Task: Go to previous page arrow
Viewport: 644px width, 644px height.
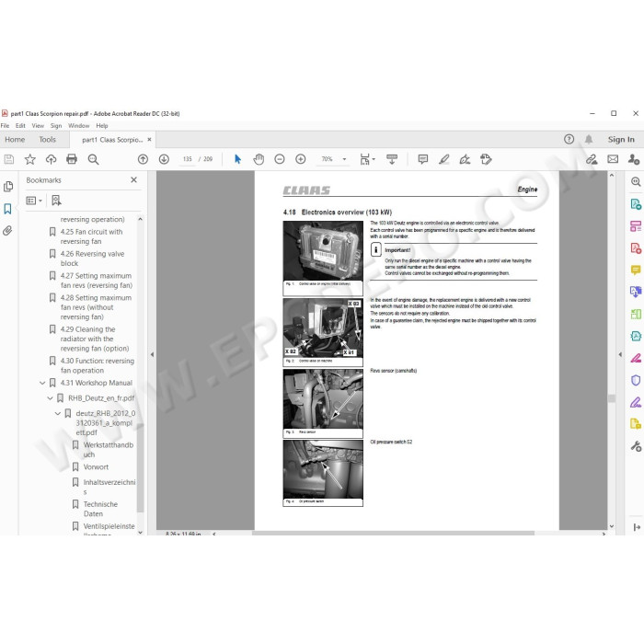Action: [x=143, y=159]
